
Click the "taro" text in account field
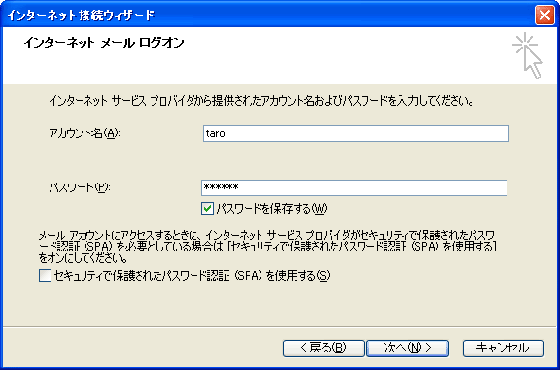click(x=216, y=134)
